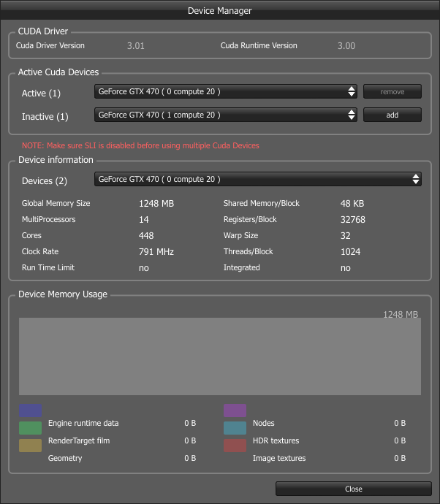440x504 pixels.
Task: Click the green legend color swatch
Action: (30, 428)
